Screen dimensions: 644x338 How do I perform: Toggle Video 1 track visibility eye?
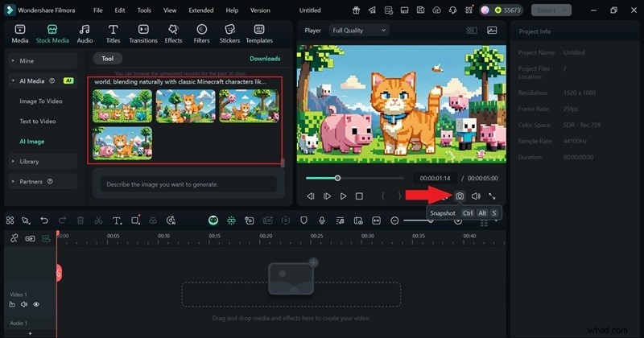(x=36, y=304)
